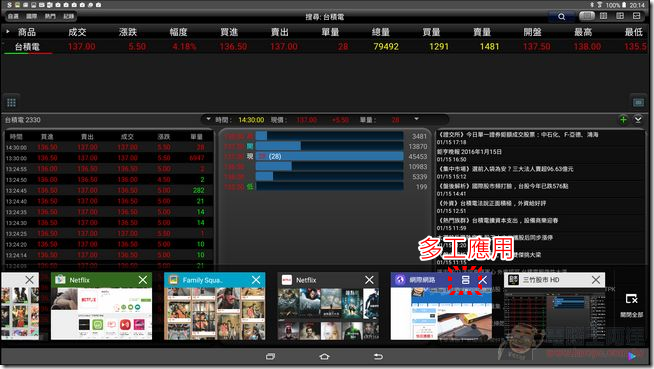Image resolution: width=654 pixels, height=369 pixels.
Task: Tap the search magnifier icon
Action: [x=561, y=17]
